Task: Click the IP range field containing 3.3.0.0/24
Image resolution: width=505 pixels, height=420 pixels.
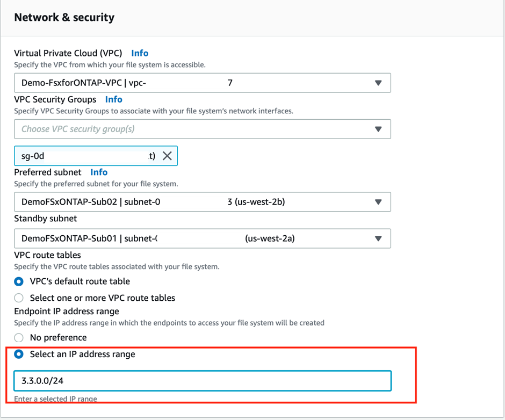Action: (x=202, y=381)
